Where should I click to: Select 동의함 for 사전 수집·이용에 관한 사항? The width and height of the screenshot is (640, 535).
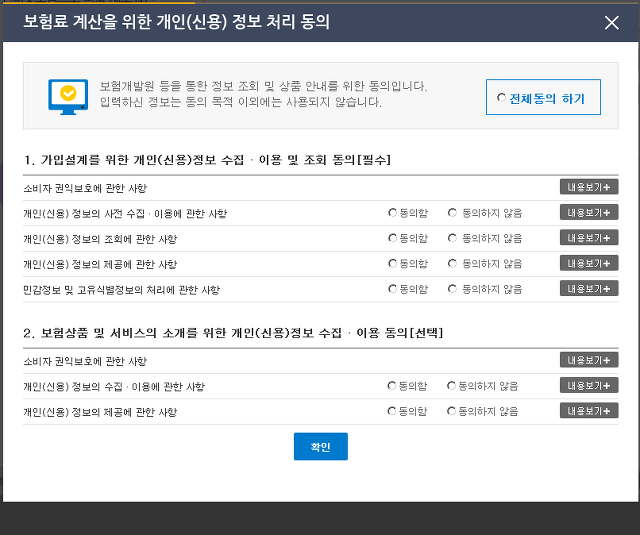392,213
